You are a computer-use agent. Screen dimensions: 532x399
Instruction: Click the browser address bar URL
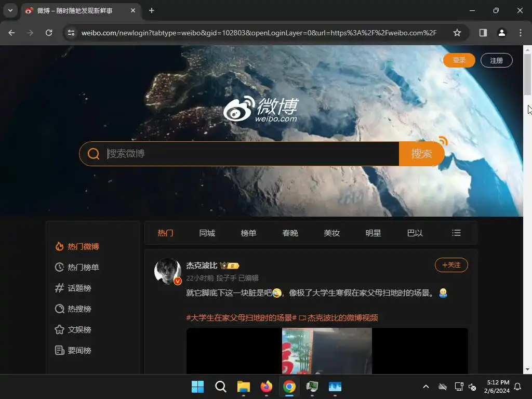259,33
